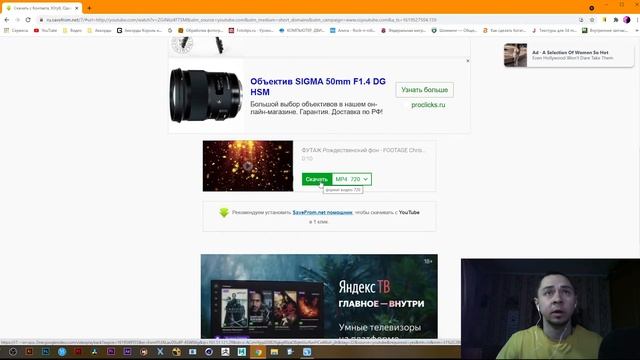640x360 pixels.
Task: Open the Chrome profile avatar
Action: coord(627,20)
